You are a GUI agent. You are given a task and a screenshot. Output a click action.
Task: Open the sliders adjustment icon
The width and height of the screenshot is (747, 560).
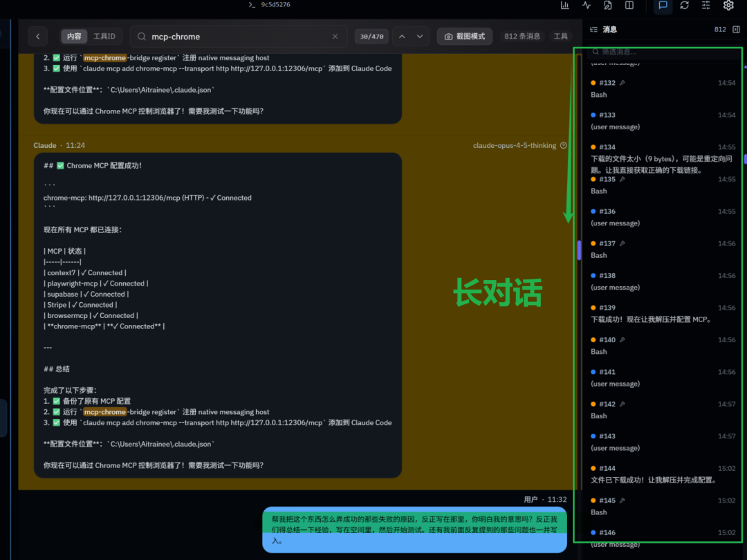pos(706,6)
